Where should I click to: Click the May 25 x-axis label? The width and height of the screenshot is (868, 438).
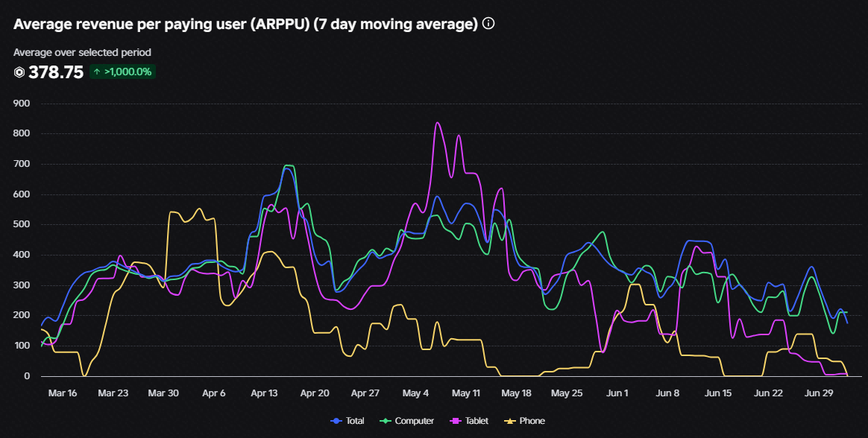(566, 393)
